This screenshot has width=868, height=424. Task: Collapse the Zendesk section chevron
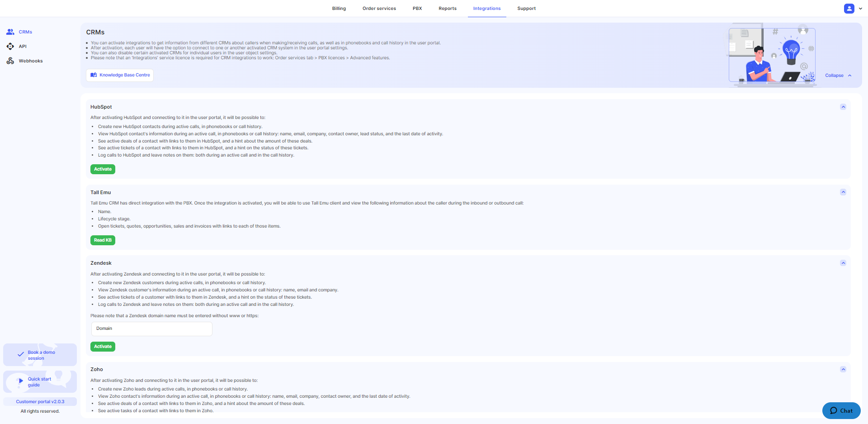tap(843, 263)
